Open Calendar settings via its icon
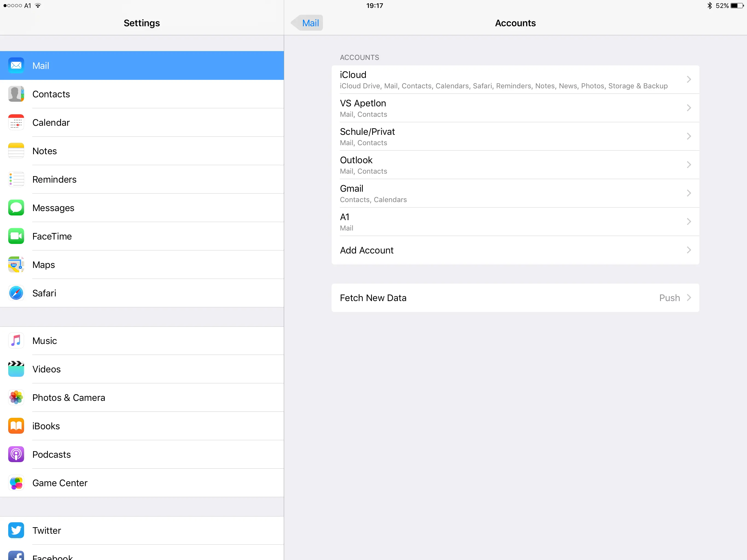The image size is (747, 560). (16, 122)
